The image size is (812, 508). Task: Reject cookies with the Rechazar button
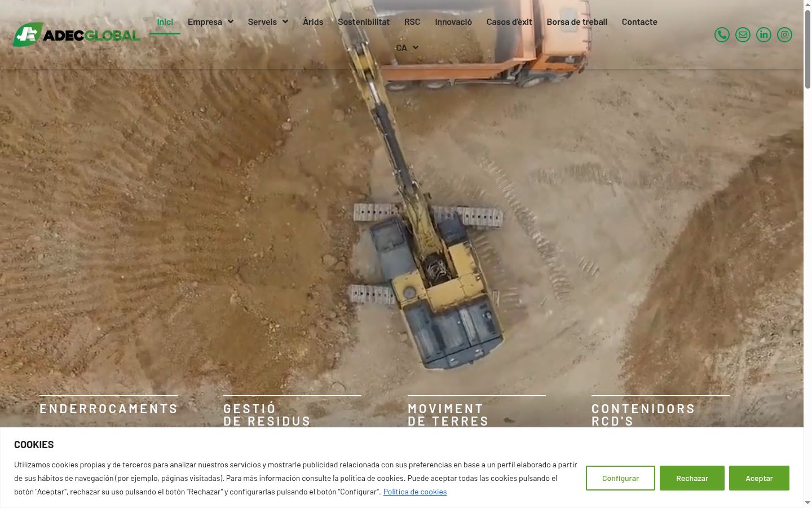pos(692,478)
